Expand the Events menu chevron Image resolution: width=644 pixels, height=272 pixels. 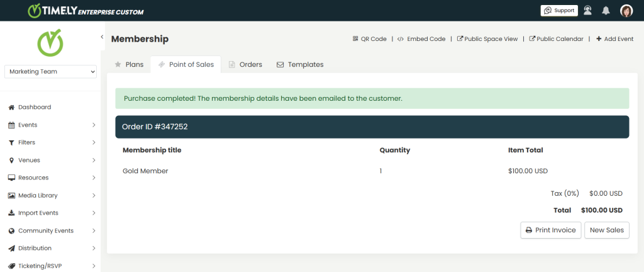[x=94, y=125]
